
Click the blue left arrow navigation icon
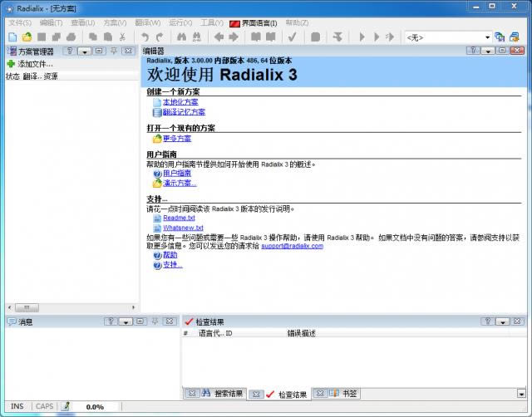[x=219, y=37]
